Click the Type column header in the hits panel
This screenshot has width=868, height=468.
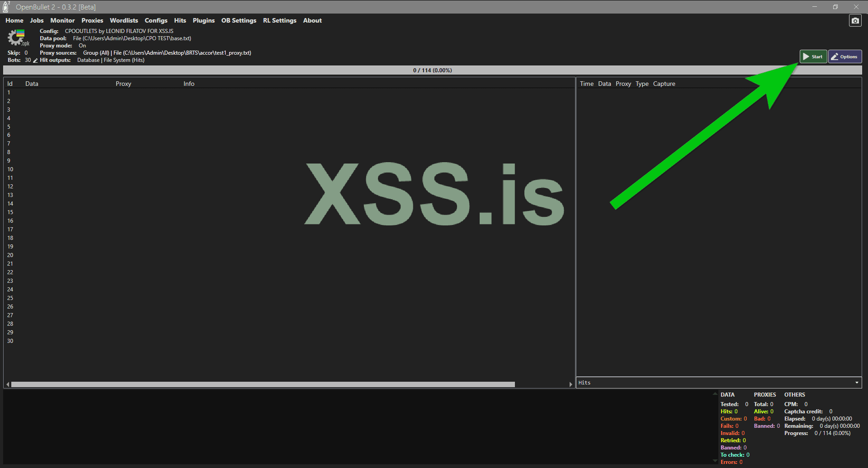pyautogui.click(x=642, y=84)
